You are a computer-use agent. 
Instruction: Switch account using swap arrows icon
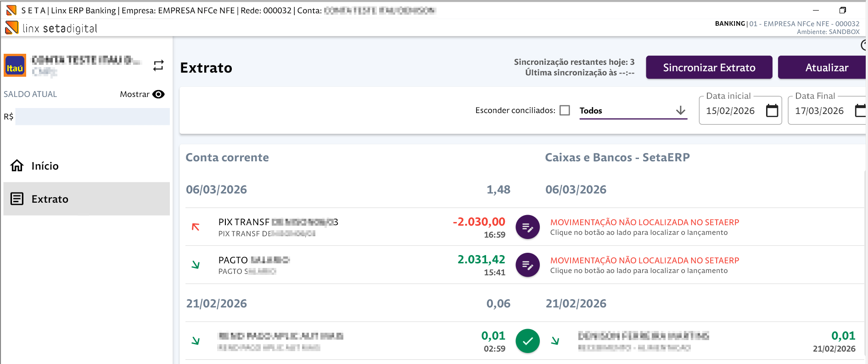[158, 66]
